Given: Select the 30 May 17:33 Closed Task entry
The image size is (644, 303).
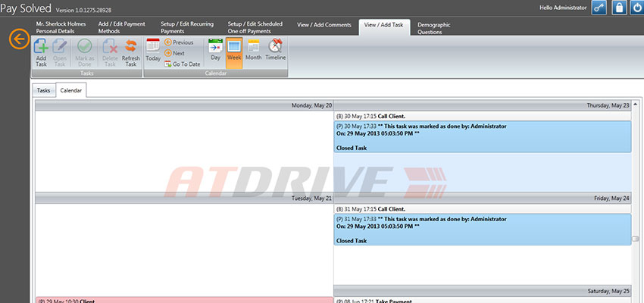Looking at the screenshot, I should [482, 136].
